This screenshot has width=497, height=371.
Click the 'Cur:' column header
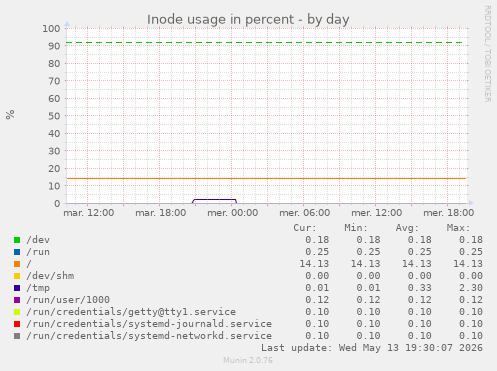[x=305, y=228]
